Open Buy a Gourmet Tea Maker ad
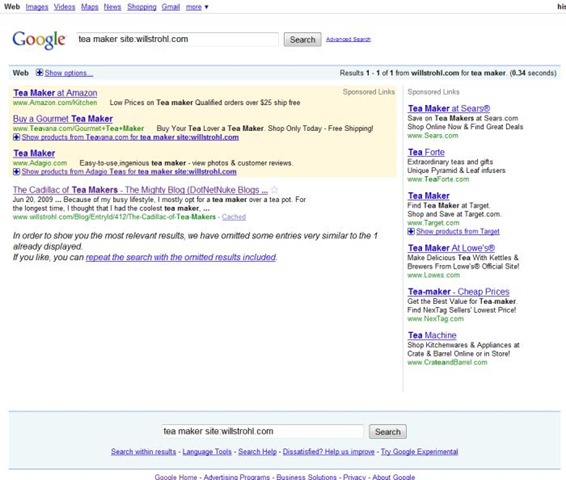566x480 pixels. click(63, 119)
